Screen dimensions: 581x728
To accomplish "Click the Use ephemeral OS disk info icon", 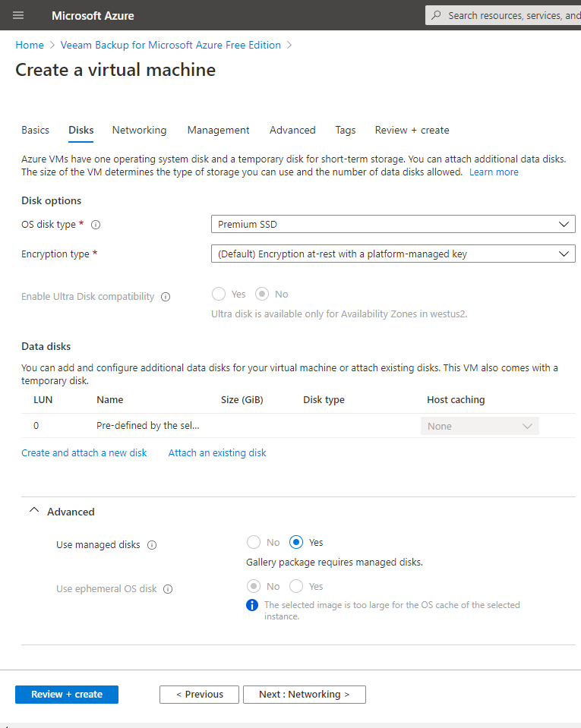I will (168, 589).
